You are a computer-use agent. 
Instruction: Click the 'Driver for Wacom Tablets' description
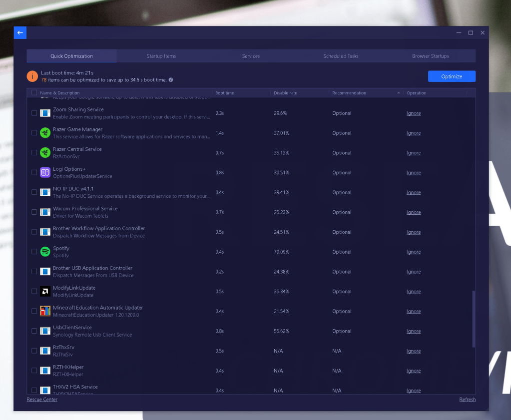click(x=80, y=216)
